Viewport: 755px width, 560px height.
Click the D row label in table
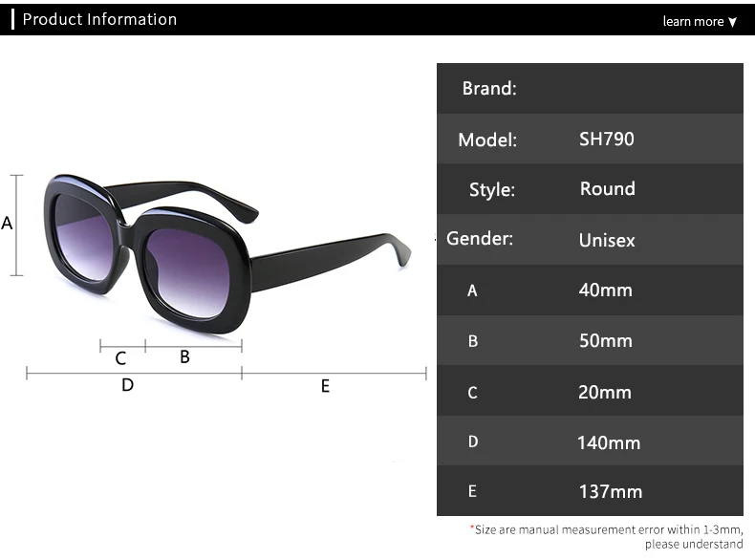(473, 442)
